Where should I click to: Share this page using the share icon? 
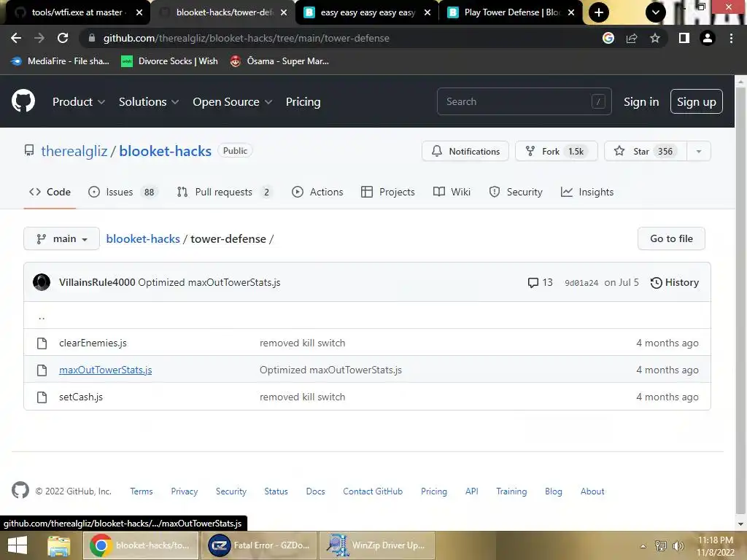tap(632, 38)
